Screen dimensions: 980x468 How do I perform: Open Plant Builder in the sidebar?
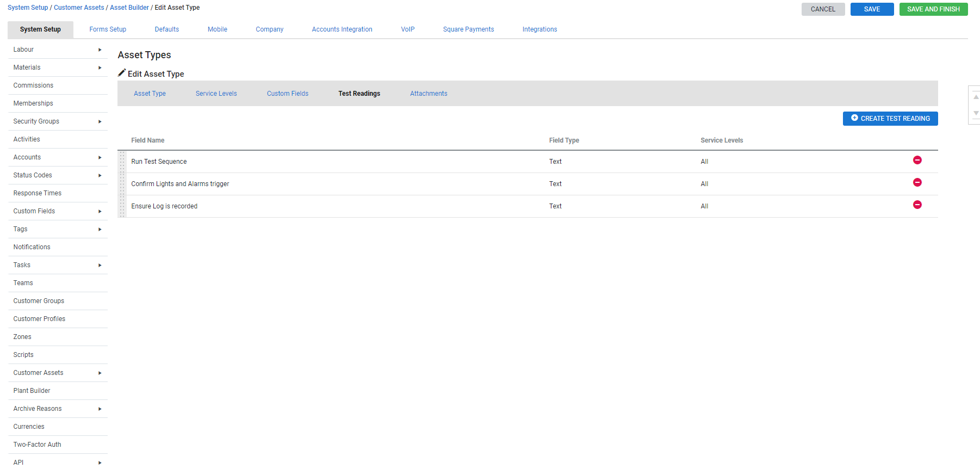point(32,391)
